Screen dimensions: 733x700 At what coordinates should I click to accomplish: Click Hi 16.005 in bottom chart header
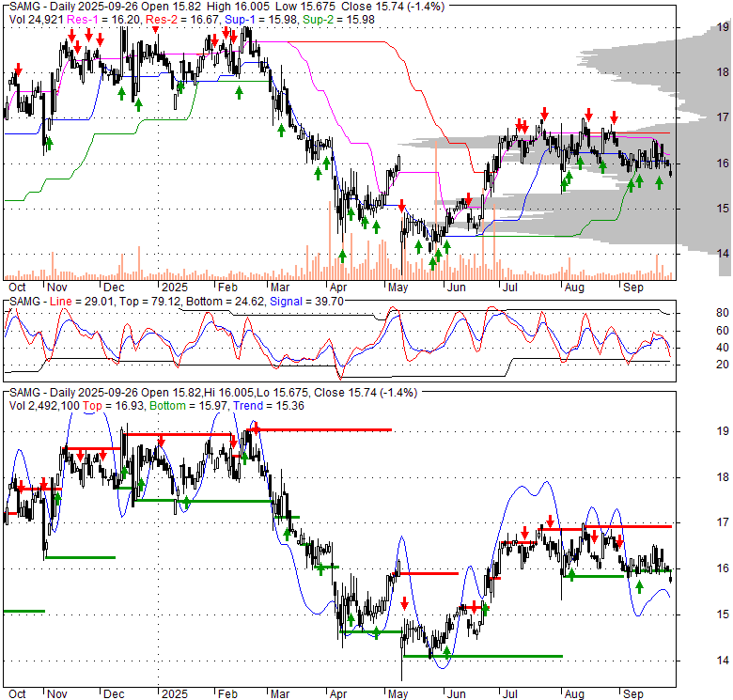[229, 393]
